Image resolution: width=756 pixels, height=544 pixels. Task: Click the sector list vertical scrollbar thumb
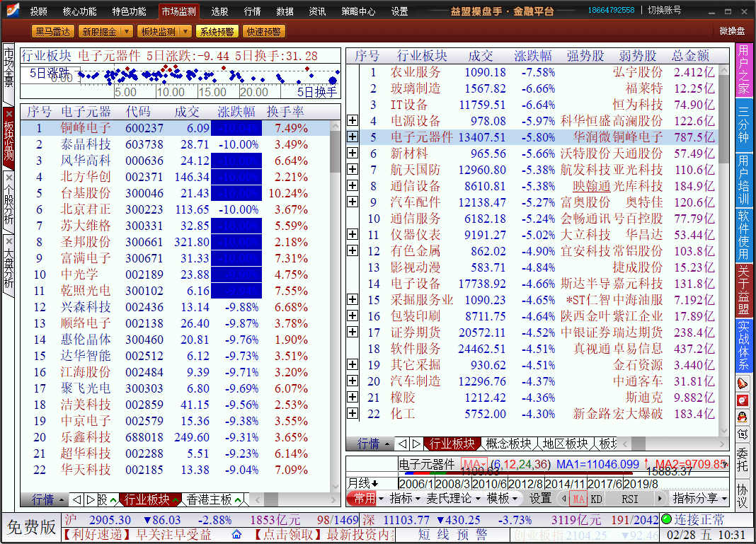(x=723, y=120)
